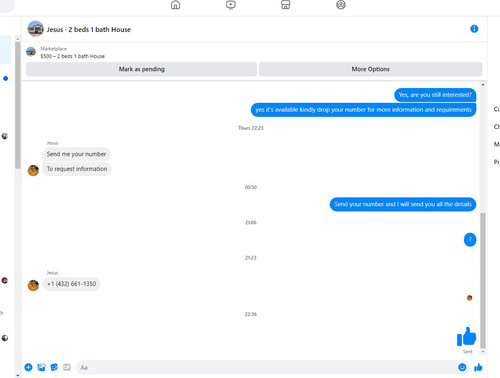
Task: Open 'Jesus · 2 beds 1 bath House' title
Action: 89,29
